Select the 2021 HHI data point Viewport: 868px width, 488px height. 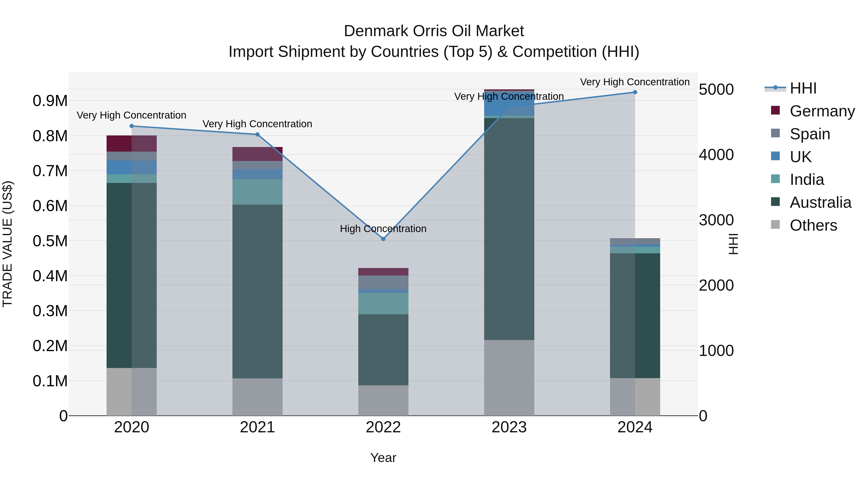pyautogui.click(x=258, y=134)
